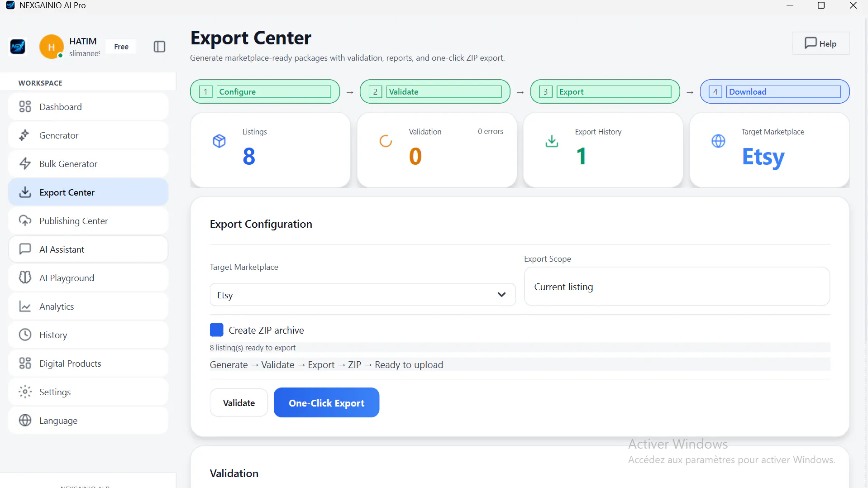Click the Export Center download icon

(25, 192)
